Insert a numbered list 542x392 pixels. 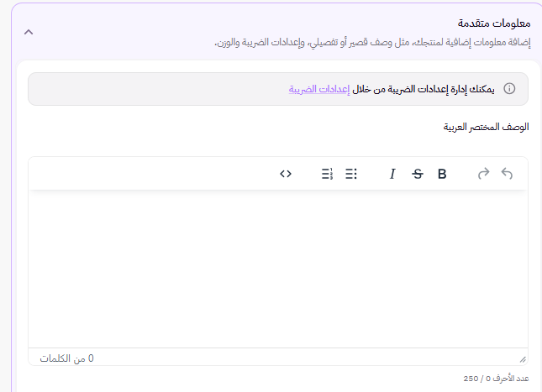point(327,174)
